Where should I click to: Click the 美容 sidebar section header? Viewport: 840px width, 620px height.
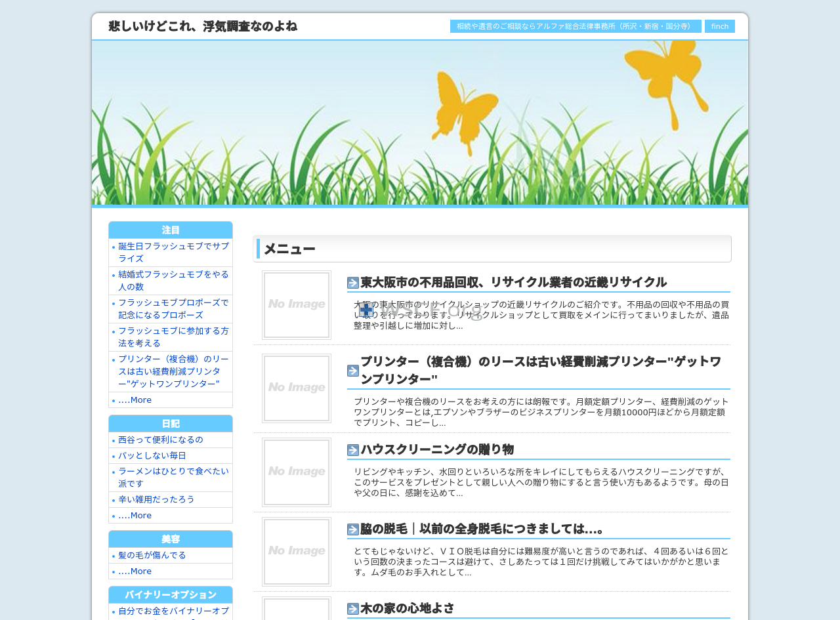click(x=171, y=539)
